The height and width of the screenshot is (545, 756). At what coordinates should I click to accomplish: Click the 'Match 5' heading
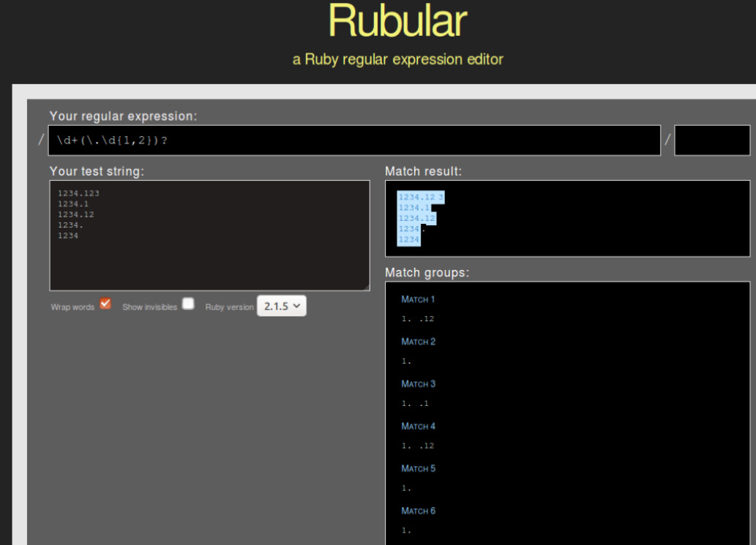[x=419, y=469]
